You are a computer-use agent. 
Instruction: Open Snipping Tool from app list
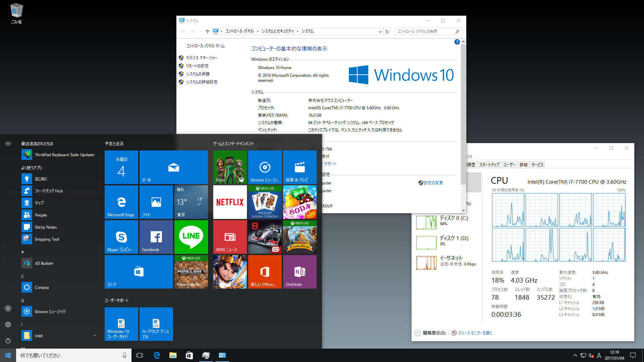tap(59, 239)
